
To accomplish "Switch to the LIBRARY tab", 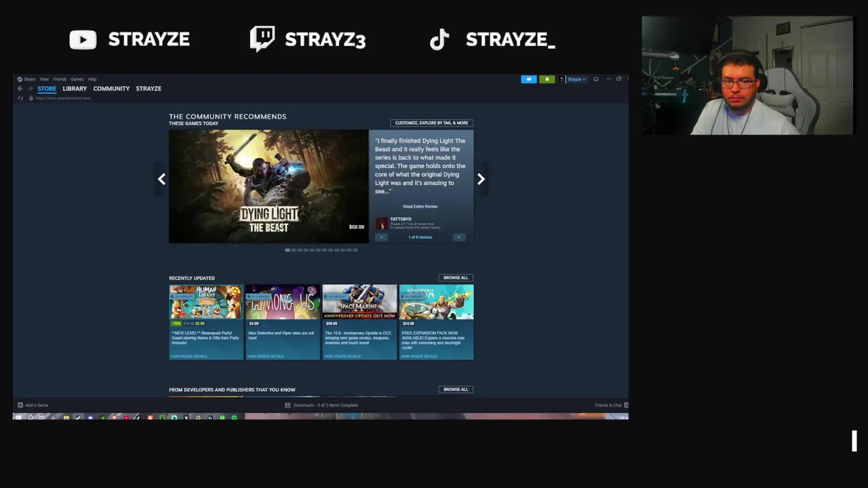I will [75, 89].
